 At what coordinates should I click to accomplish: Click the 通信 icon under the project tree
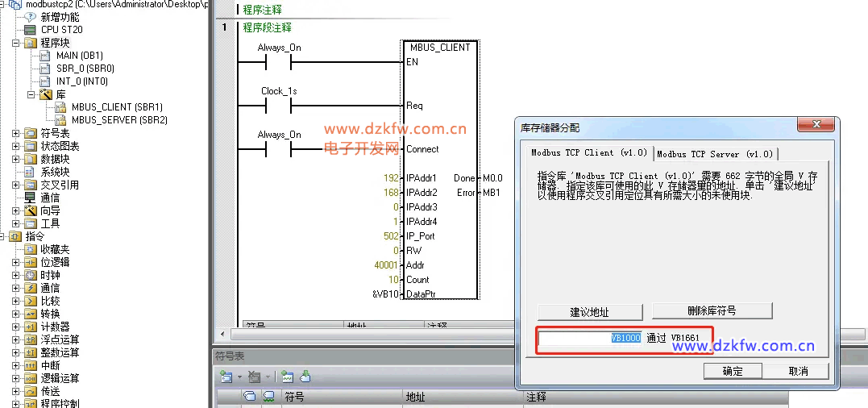(30, 198)
